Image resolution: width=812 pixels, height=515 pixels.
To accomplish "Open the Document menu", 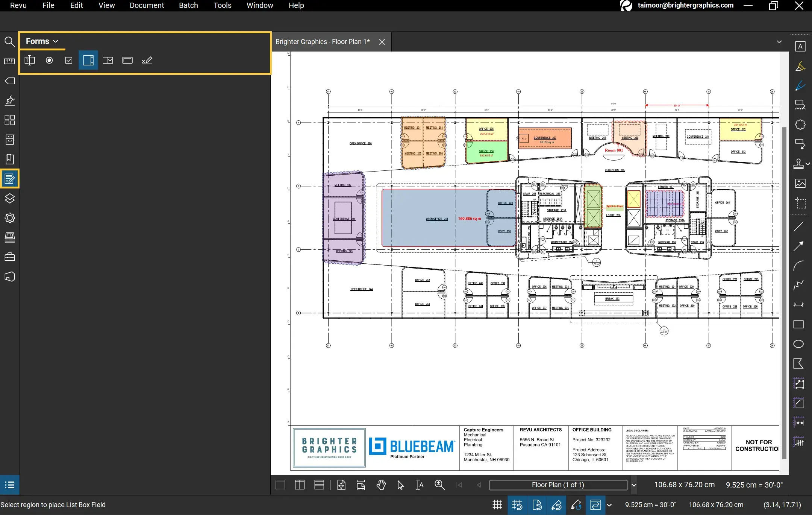I will coord(147,5).
